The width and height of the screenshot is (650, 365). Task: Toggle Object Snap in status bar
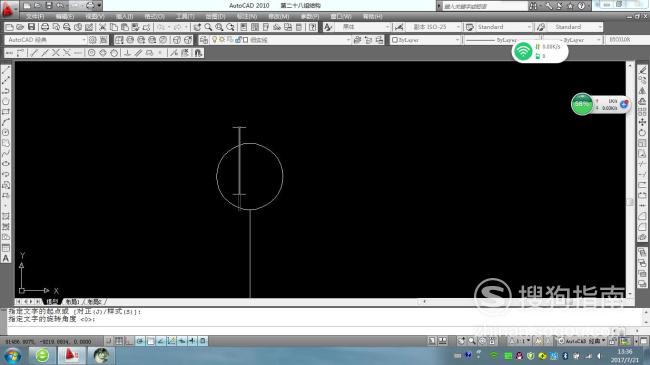[150, 341]
